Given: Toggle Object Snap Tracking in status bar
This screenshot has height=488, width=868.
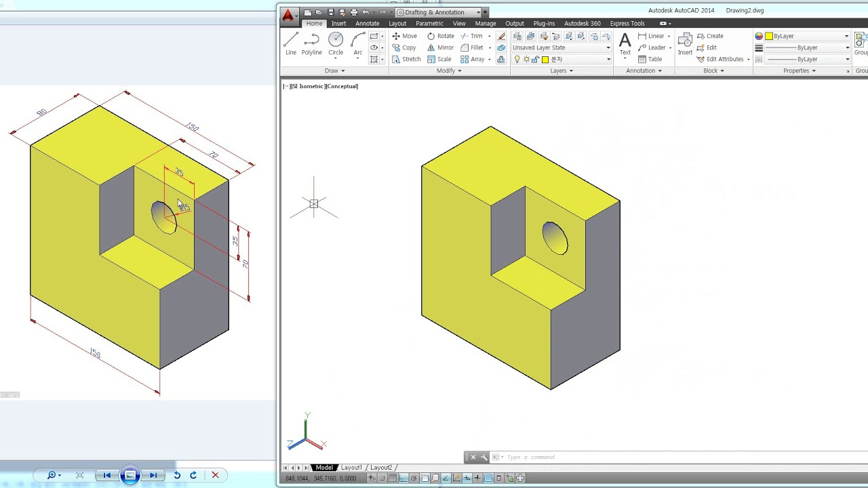Looking at the screenshot, I should [x=446, y=478].
